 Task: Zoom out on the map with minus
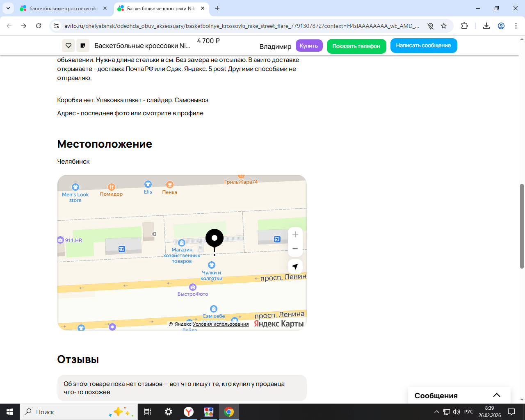(x=295, y=249)
